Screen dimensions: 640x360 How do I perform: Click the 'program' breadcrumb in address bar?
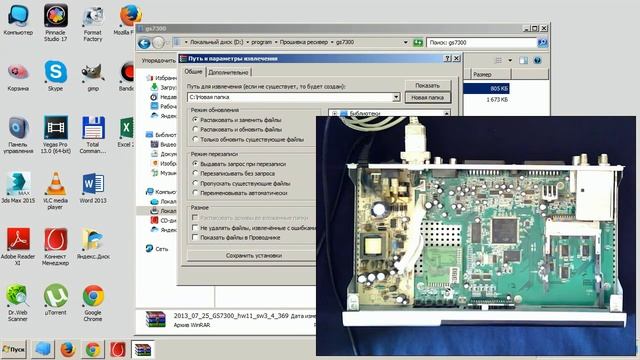[261, 42]
